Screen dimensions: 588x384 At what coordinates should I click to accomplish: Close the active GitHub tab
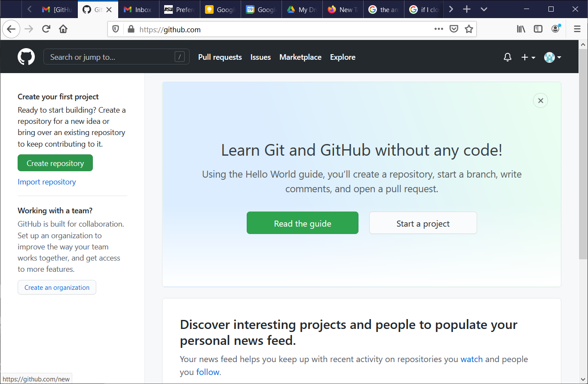[109, 9]
